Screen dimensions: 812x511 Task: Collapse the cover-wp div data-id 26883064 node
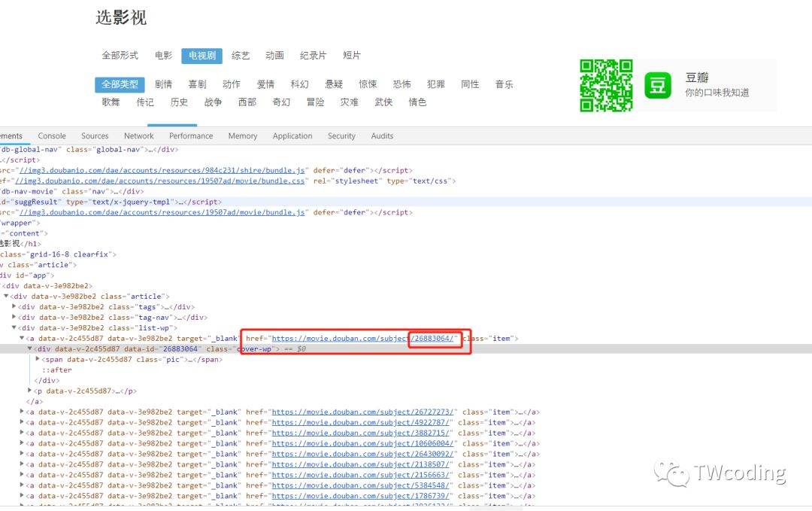(x=30, y=348)
